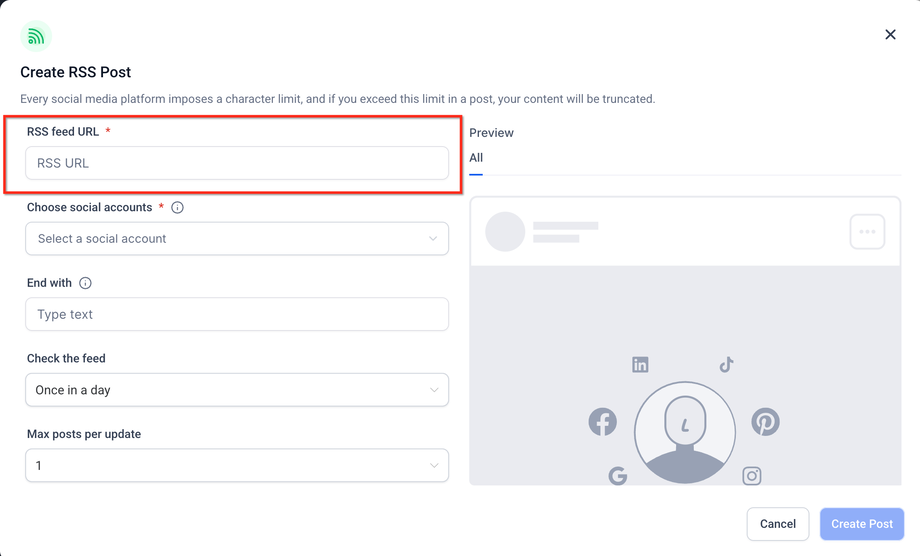Image resolution: width=920 pixels, height=556 pixels.
Task: Open the three-dots menu in preview card
Action: [x=867, y=232]
